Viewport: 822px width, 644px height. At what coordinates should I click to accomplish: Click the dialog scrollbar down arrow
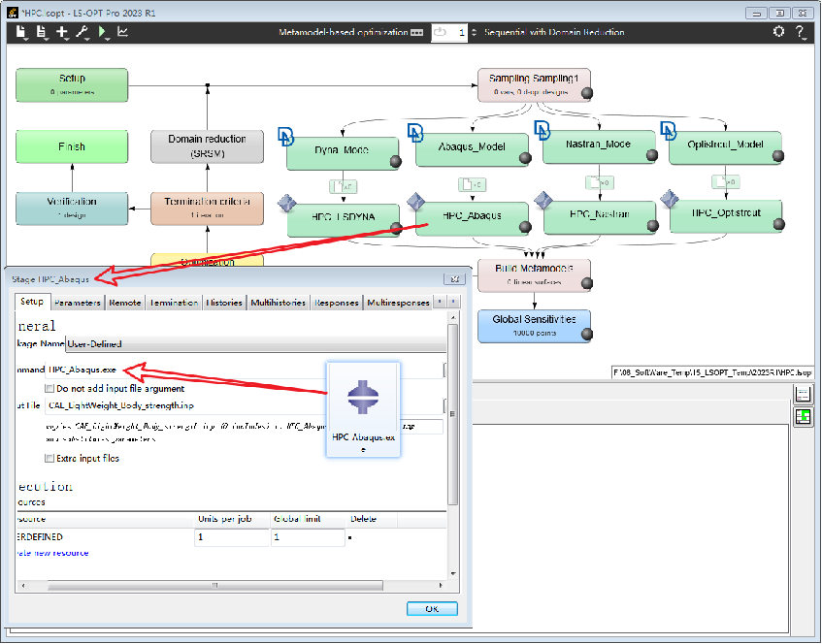[453, 573]
